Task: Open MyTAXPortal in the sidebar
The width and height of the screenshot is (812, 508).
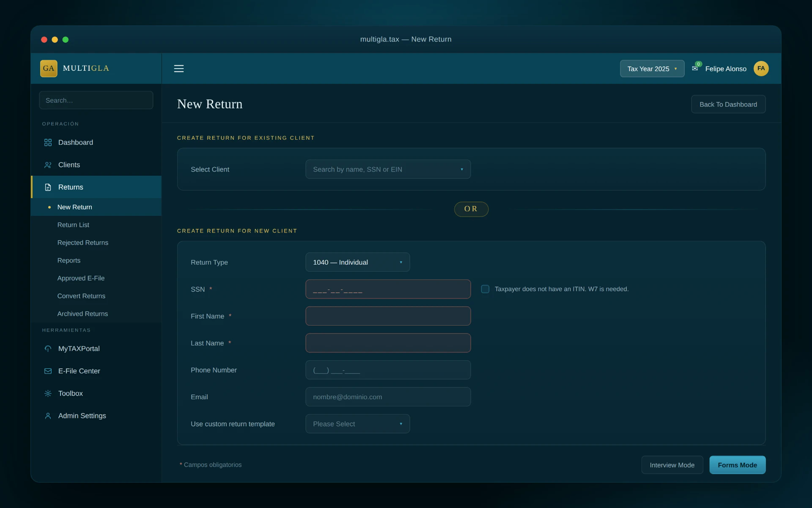Action: click(x=96, y=349)
